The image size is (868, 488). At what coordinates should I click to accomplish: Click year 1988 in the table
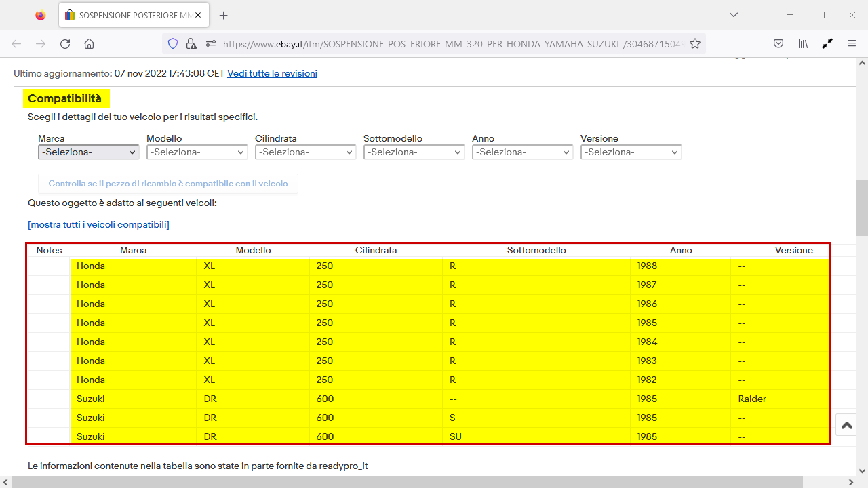point(647,266)
